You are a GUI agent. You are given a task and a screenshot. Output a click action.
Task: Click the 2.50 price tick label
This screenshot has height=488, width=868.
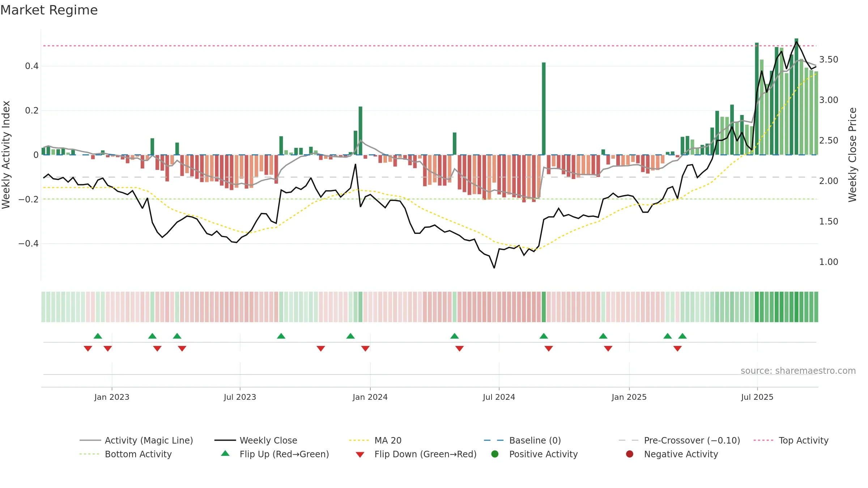pos(829,140)
